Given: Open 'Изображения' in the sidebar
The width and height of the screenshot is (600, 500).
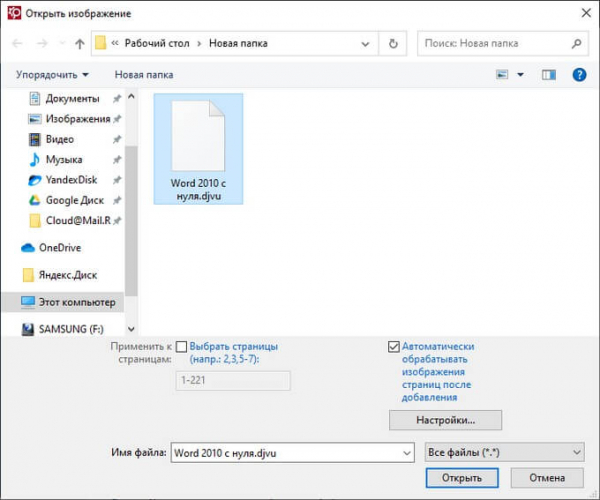Looking at the screenshot, I should click(78, 119).
